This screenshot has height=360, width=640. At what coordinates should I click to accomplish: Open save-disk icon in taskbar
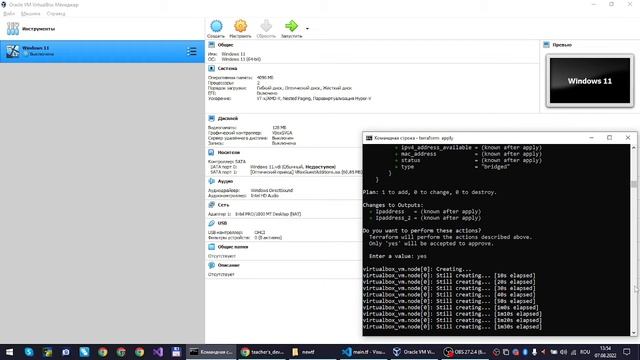(176, 352)
